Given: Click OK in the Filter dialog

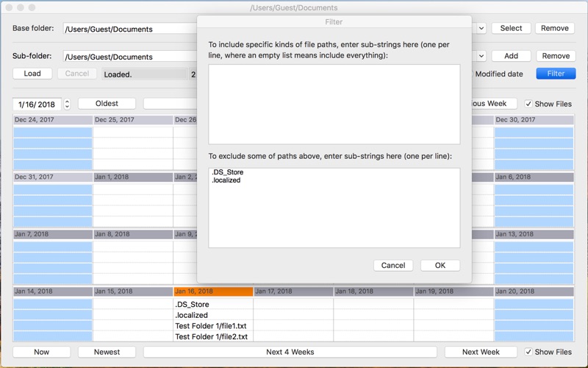Looking at the screenshot, I should [x=440, y=266].
